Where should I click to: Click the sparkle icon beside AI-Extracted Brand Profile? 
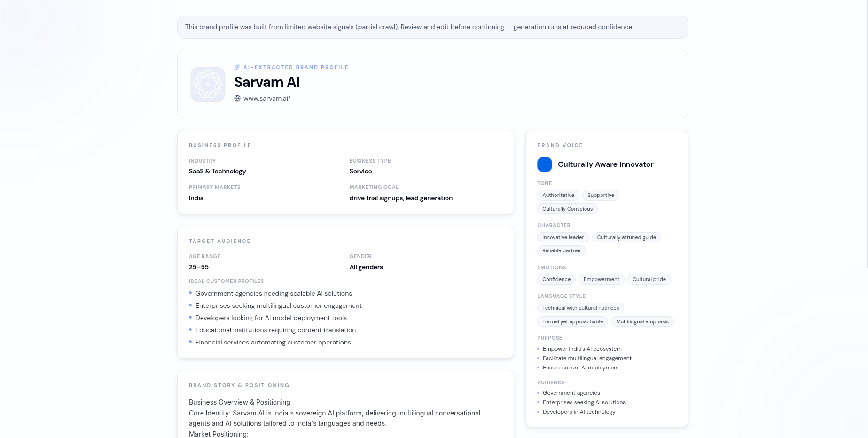pos(237,67)
